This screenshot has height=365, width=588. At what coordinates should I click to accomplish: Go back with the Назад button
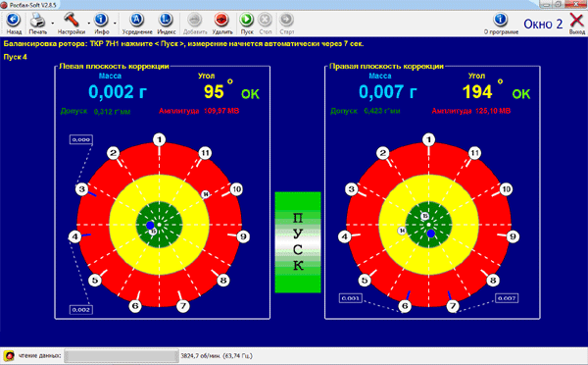pos(14,23)
